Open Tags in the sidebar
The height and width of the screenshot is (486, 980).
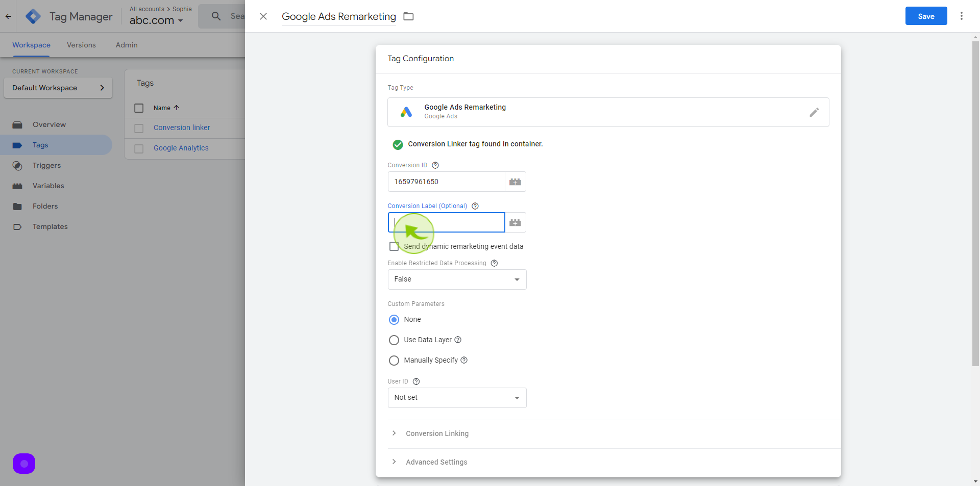[x=40, y=145]
